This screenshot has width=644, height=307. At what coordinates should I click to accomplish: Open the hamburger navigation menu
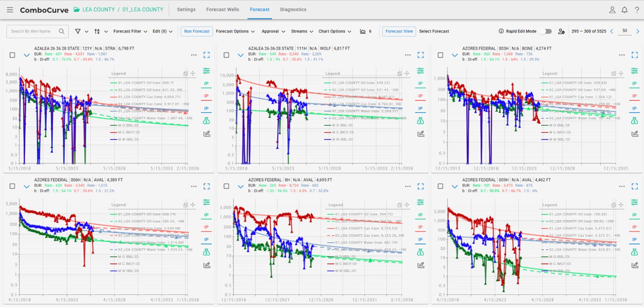(10, 10)
